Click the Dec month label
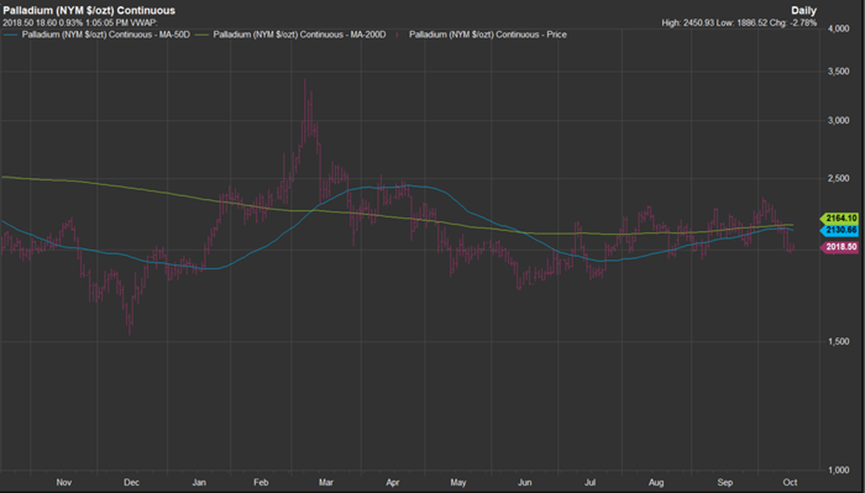This screenshot has width=865, height=493. (131, 483)
